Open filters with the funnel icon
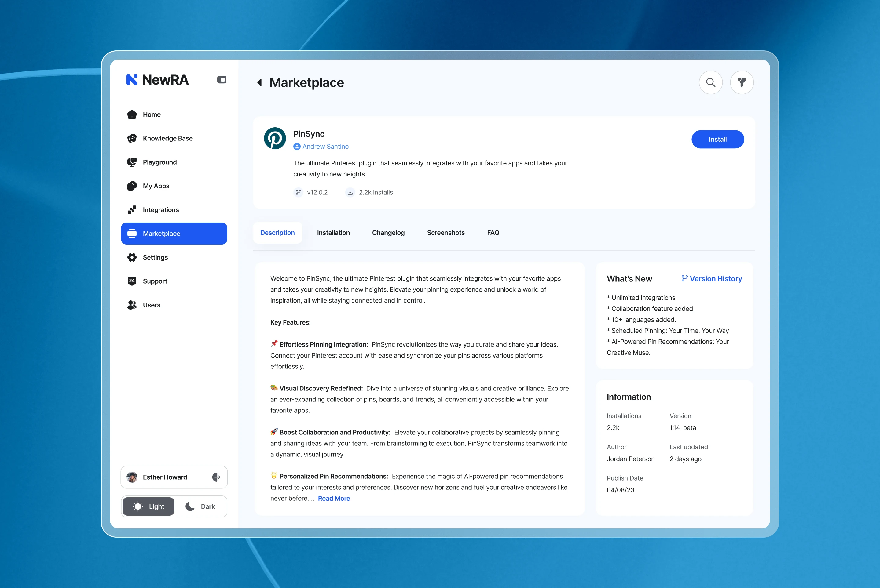The image size is (880, 588). (742, 82)
